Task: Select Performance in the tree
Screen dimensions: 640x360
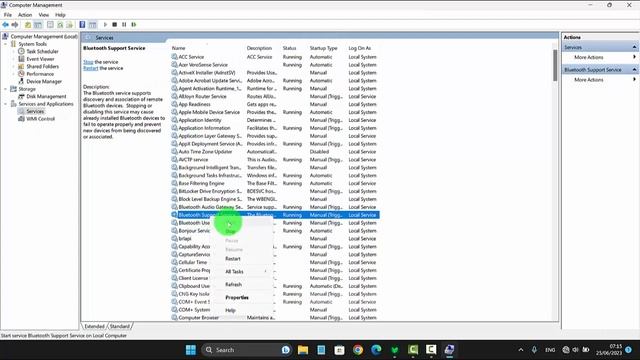Action: click(40, 74)
